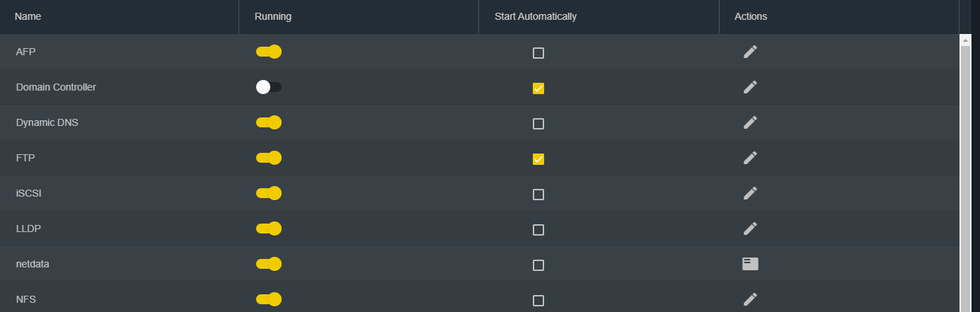Turn off the AFP running toggle
The image size is (980, 312).
tap(269, 52)
